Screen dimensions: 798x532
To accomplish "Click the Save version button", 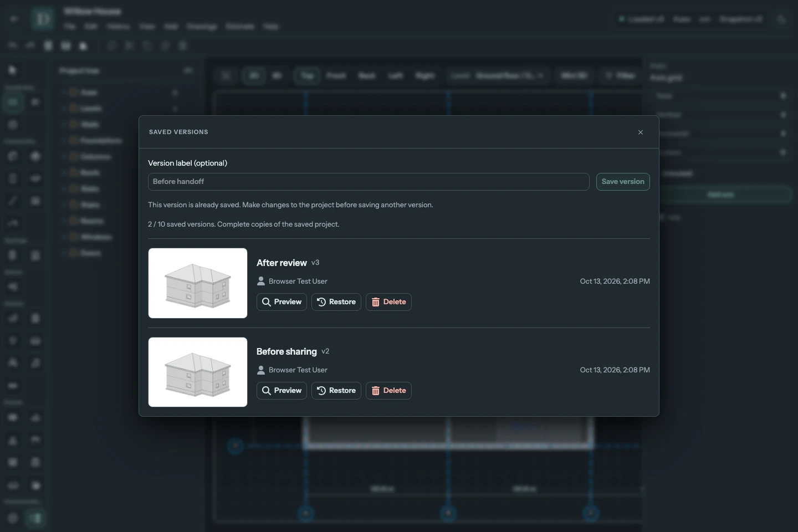I will click(x=623, y=182).
